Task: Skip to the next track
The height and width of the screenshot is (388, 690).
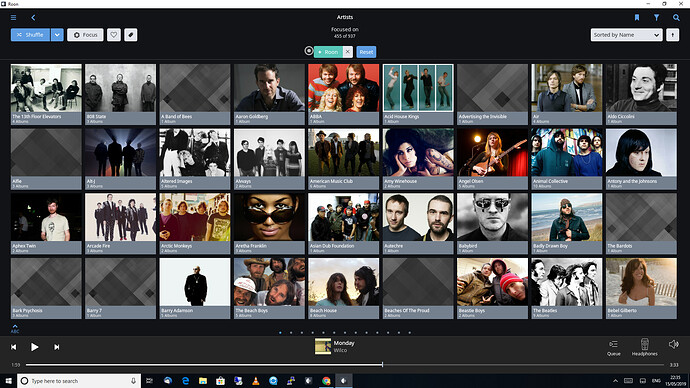Action: (x=56, y=347)
